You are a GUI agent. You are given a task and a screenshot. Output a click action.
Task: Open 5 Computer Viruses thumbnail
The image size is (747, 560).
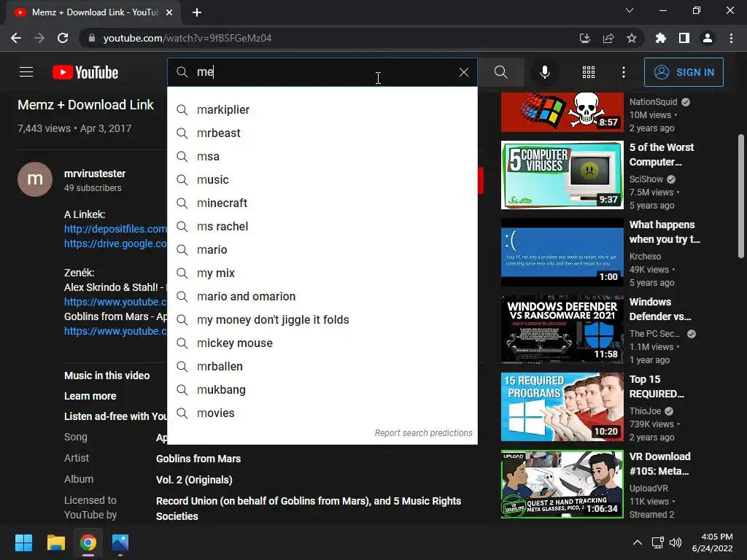tap(562, 175)
